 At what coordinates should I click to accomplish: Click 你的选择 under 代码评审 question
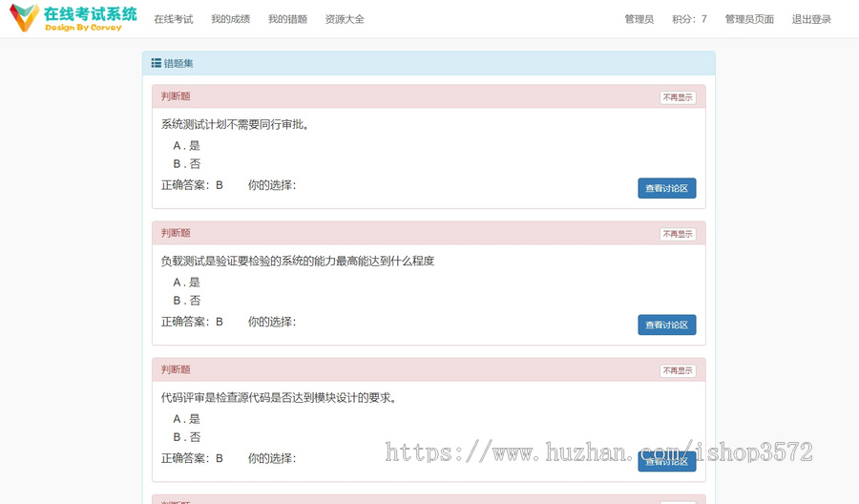pyautogui.click(x=272, y=458)
